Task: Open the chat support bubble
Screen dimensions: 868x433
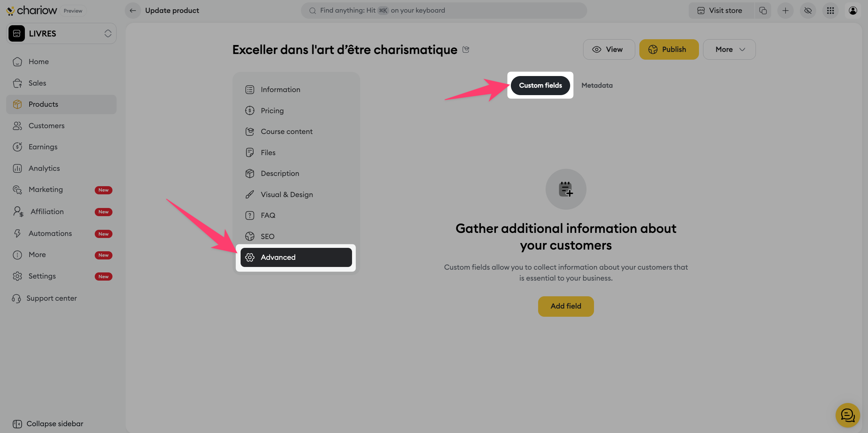Action: [847, 415]
